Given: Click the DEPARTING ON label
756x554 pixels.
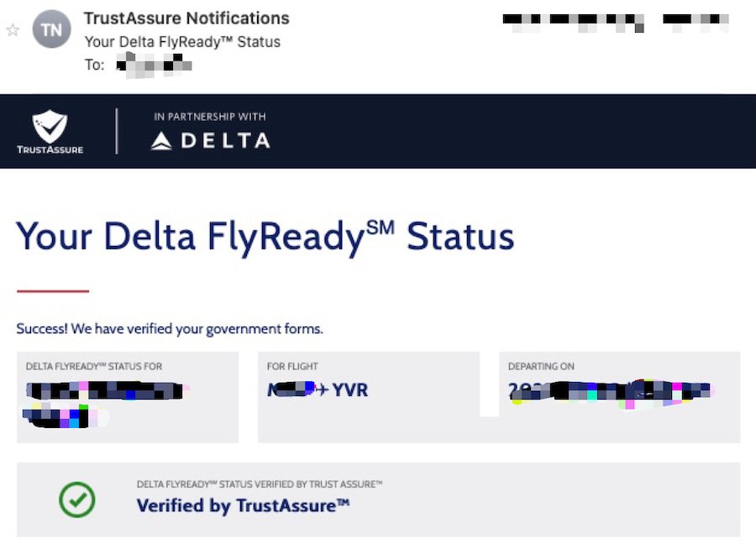Looking at the screenshot, I should pyautogui.click(x=541, y=366).
